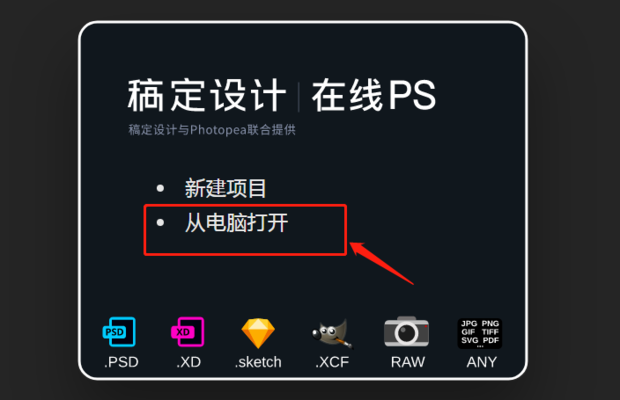Click the .PSD text label
The height and width of the screenshot is (400, 620).
[121, 362]
